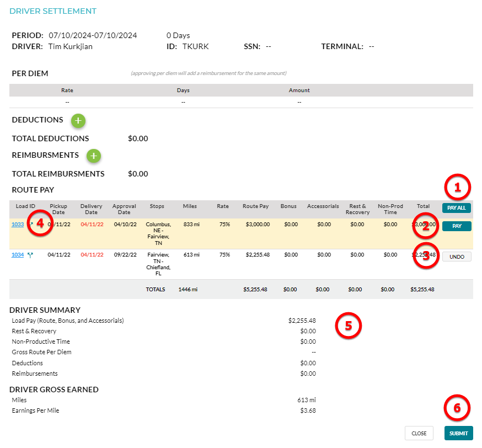Click the Pickup Date column header

pyautogui.click(x=58, y=209)
